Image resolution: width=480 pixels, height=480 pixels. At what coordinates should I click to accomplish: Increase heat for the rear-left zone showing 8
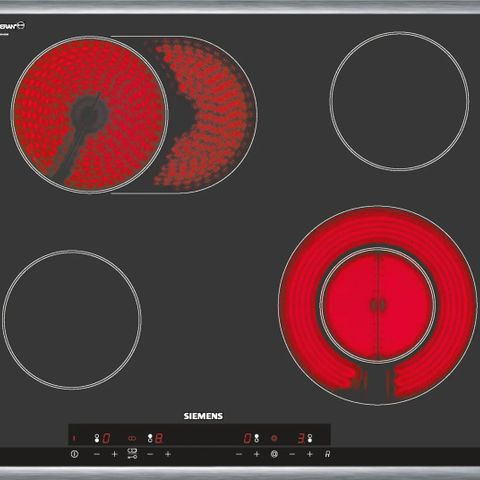(168, 454)
